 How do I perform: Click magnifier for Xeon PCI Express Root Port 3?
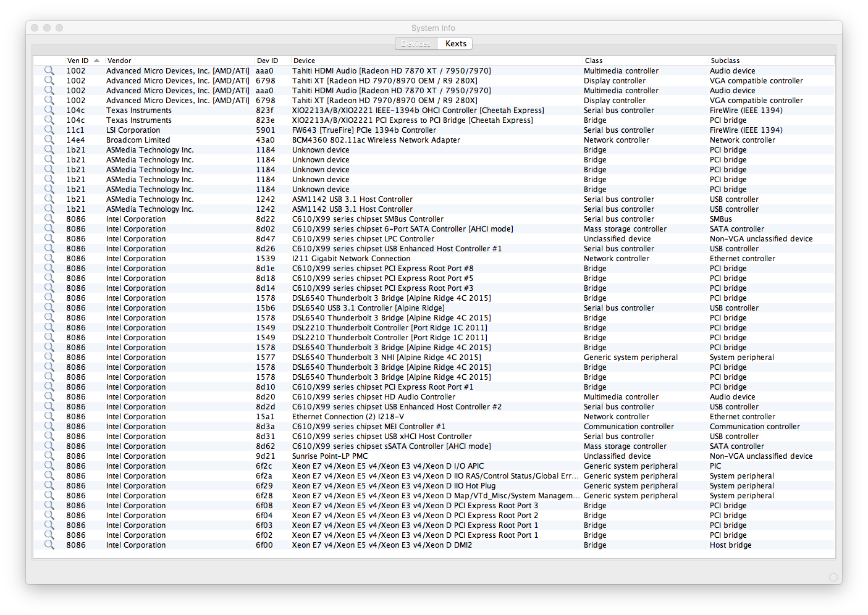[49, 506]
